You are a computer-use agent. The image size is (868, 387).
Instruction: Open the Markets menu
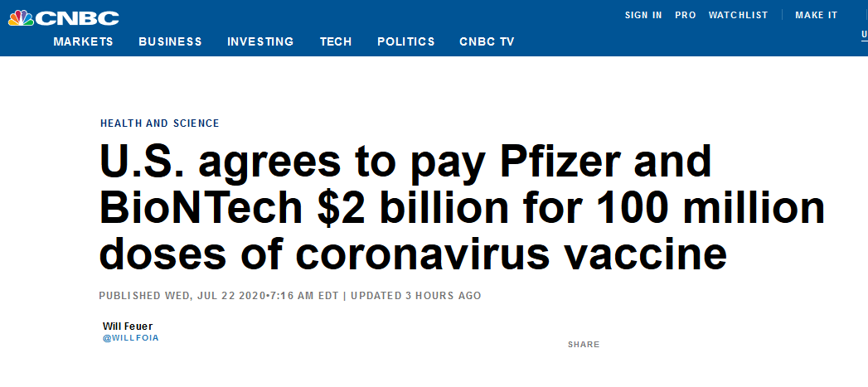click(x=83, y=41)
